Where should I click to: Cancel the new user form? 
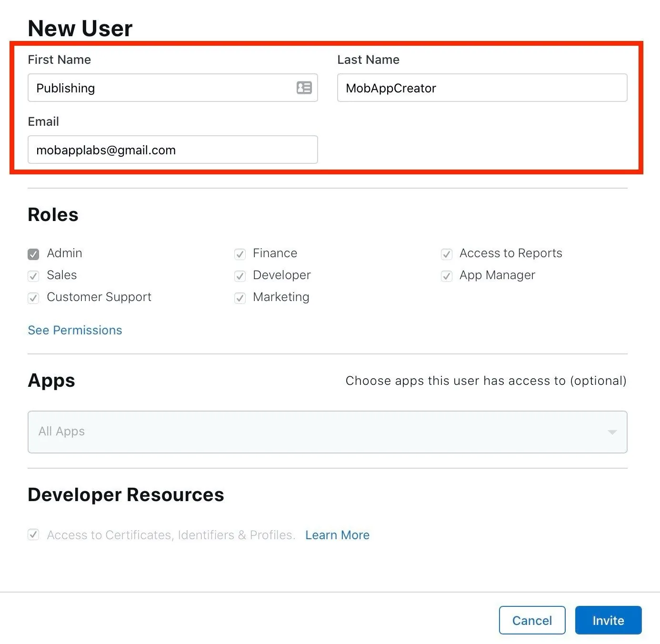coord(532,620)
